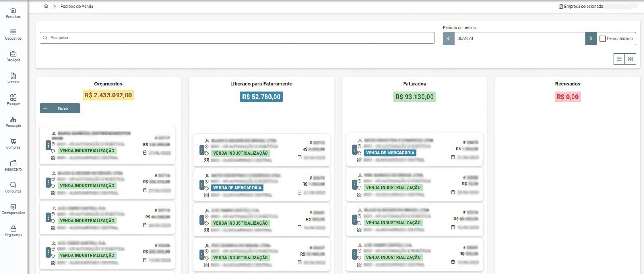Enable the Personalizado checkbox
Image resolution: width=644 pixels, height=274 pixels.
coord(602,38)
